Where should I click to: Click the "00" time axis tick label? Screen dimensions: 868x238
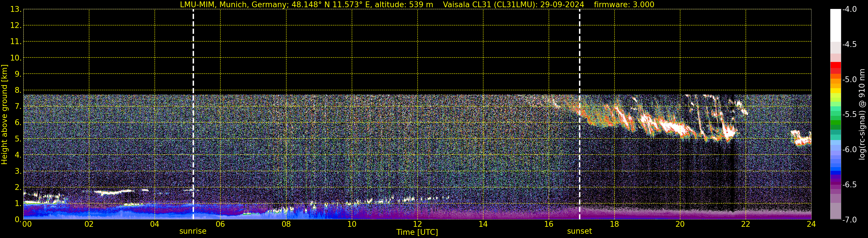click(x=27, y=224)
